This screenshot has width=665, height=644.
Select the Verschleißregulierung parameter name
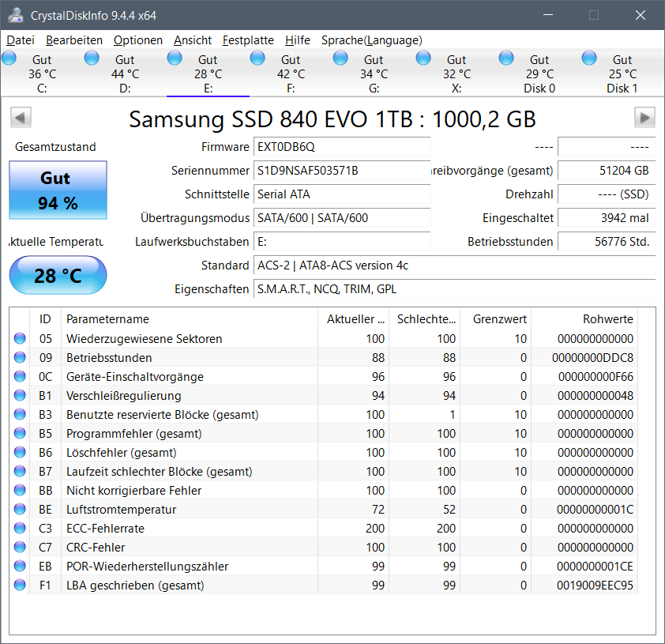(124, 395)
